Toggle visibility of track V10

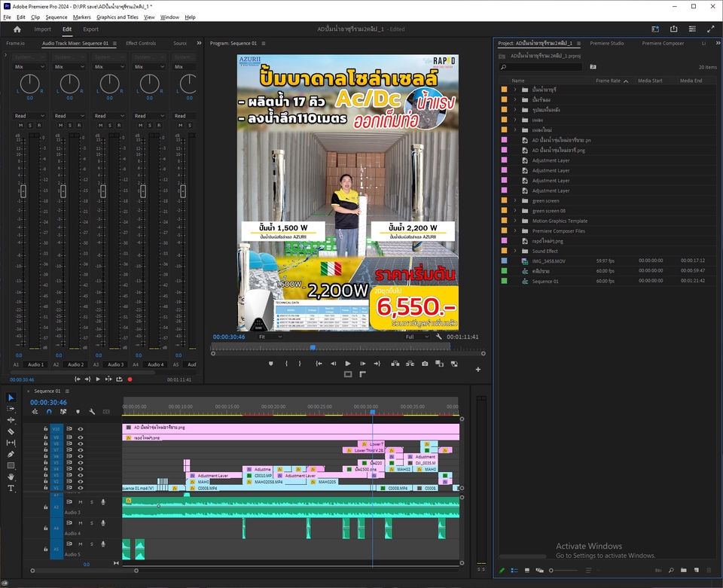coord(81,428)
